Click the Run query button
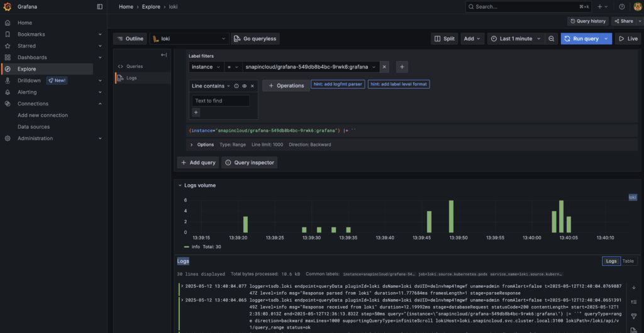Viewport: 644px width, 333px height. (x=581, y=38)
